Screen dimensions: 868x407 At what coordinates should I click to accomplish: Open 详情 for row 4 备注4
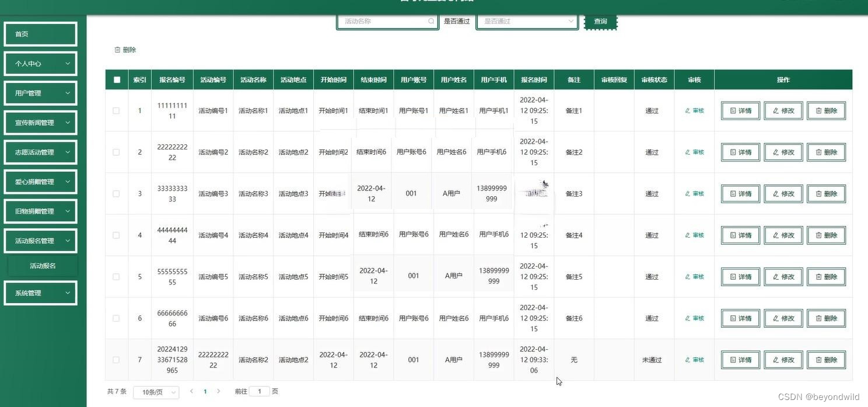740,235
